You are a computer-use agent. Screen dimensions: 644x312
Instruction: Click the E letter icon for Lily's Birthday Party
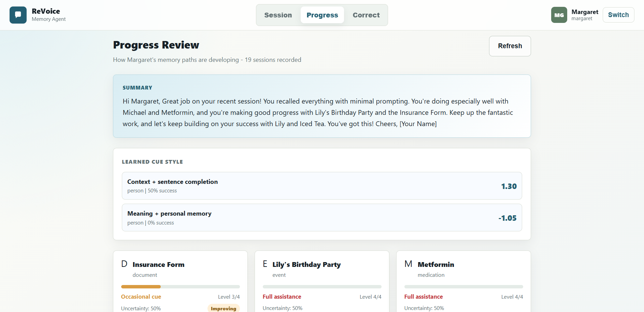click(265, 264)
